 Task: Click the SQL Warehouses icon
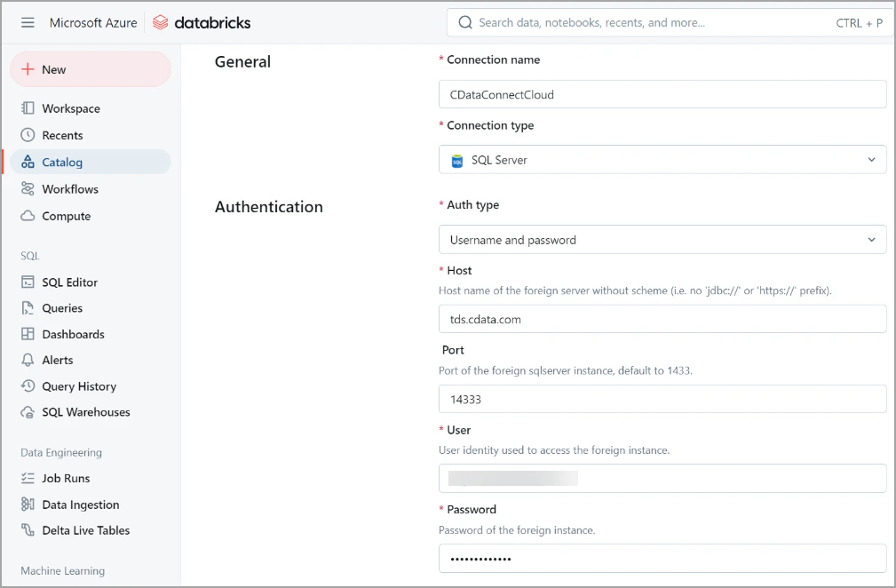click(28, 412)
